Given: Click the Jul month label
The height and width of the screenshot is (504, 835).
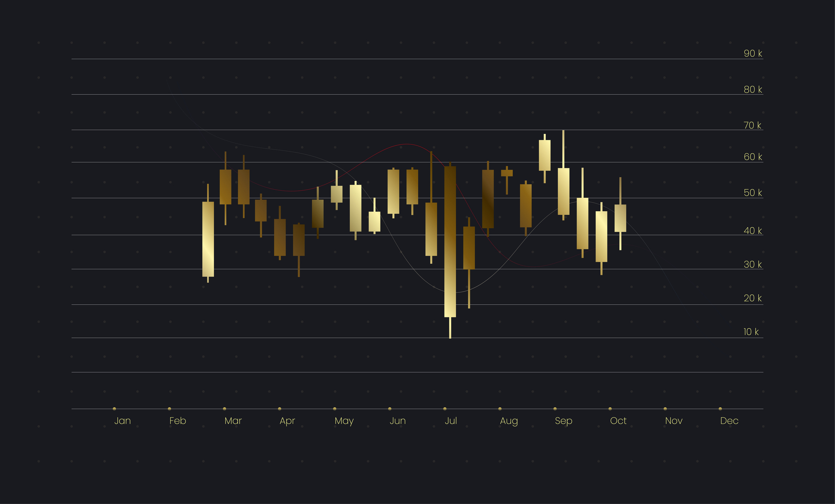Looking at the screenshot, I should tap(450, 421).
